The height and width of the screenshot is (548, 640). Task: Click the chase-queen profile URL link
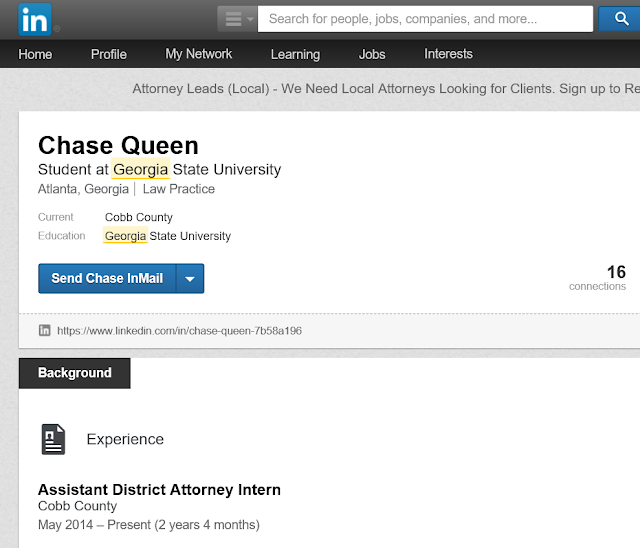tap(179, 331)
